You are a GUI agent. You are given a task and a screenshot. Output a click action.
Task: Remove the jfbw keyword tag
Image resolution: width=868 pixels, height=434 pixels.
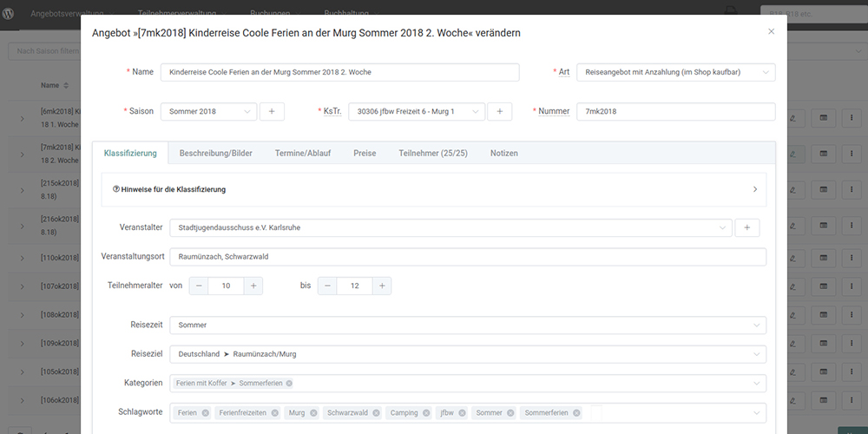click(463, 413)
